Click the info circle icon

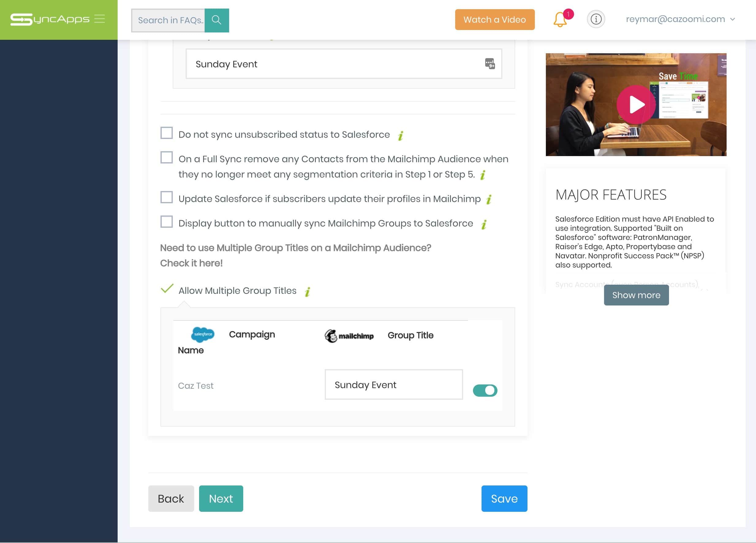pos(596,19)
